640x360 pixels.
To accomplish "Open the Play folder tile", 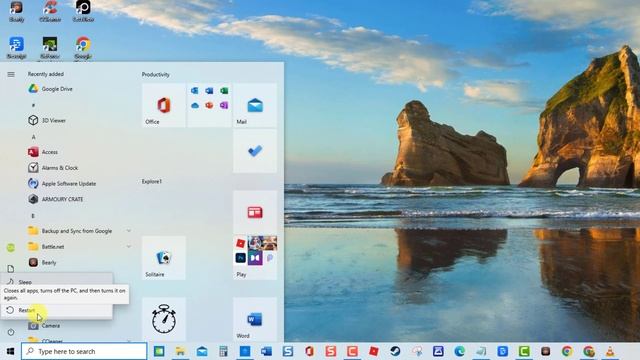I will point(255,258).
